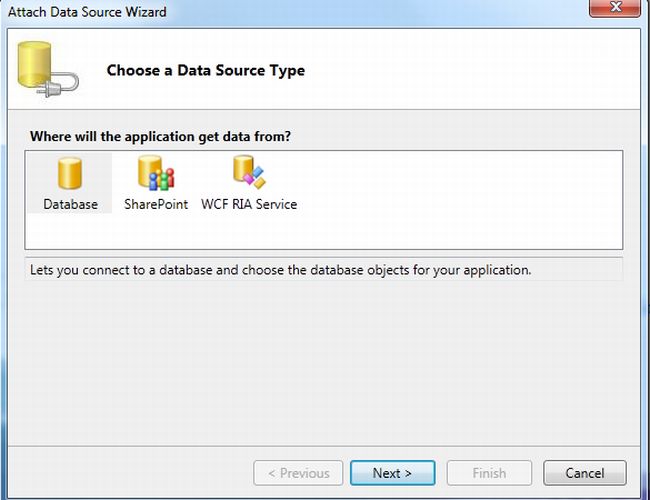Click the data source description text box
The width and height of the screenshot is (650, 500).
coord(323,270)
